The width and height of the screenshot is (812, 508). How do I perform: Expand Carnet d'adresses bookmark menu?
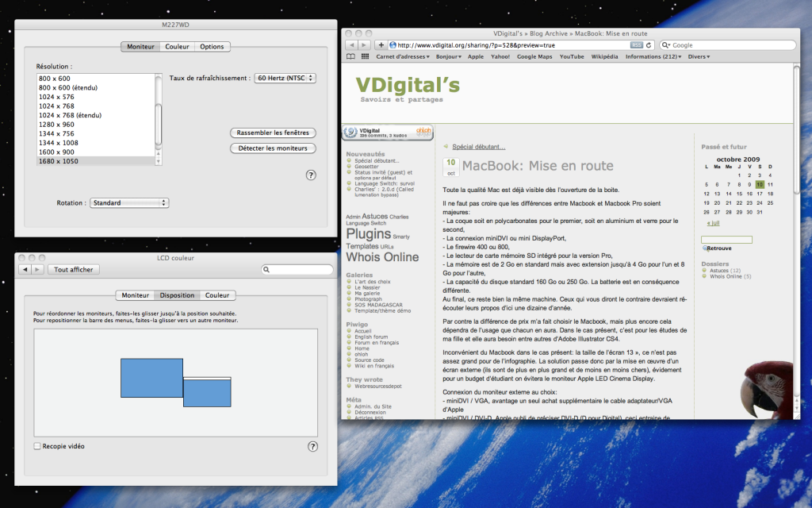pyautogui.click(x=403, y=56)
